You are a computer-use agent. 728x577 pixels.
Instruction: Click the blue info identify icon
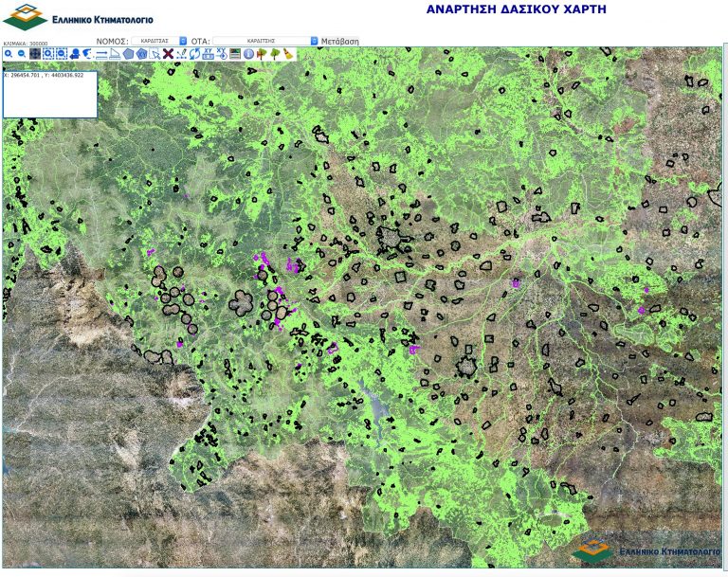click(x=247, y=54)
